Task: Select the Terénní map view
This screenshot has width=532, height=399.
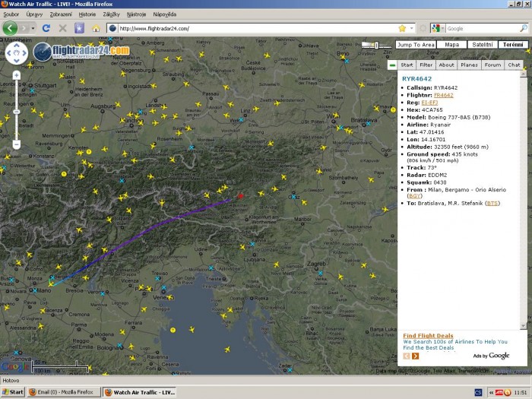Action: pyautogui.click(x=513, y=45)
